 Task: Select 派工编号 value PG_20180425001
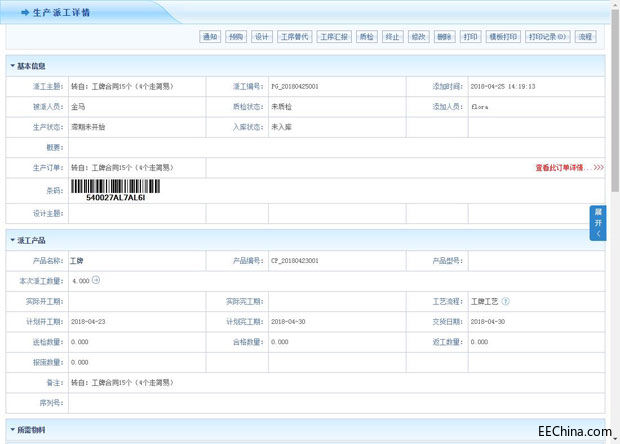tap(295, 87)
